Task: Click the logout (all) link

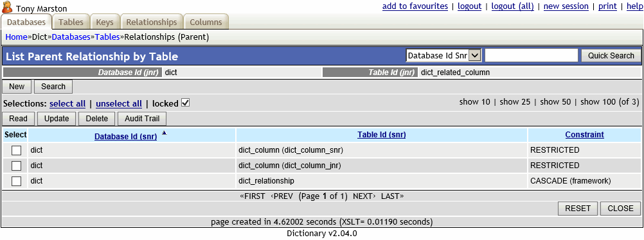Action: click(x=513, y=6)
